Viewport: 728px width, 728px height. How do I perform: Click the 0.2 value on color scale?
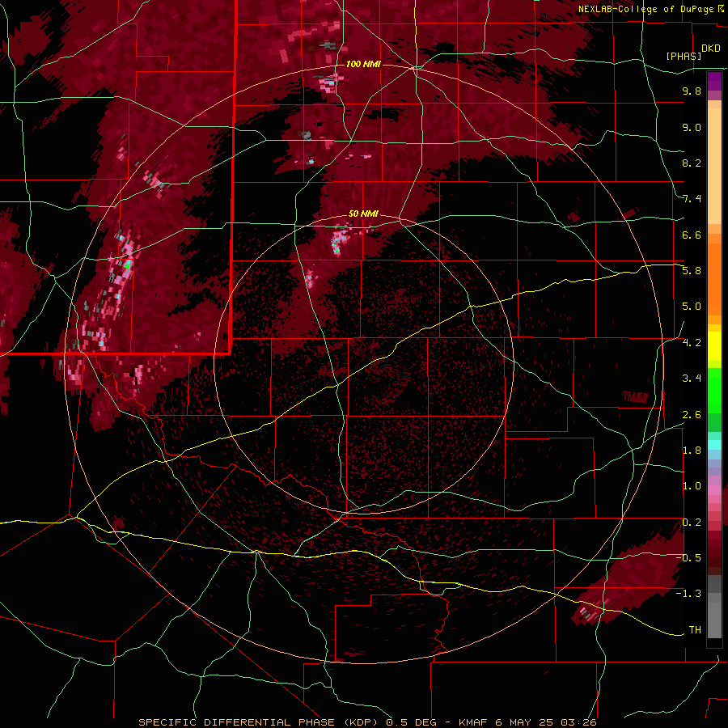tap(692, 523)
